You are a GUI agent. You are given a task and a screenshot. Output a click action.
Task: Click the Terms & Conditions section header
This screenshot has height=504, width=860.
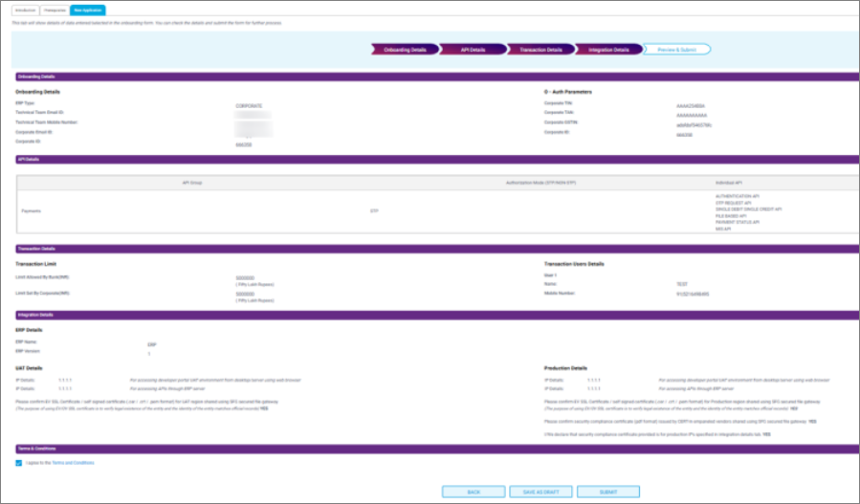click(36, 448)
